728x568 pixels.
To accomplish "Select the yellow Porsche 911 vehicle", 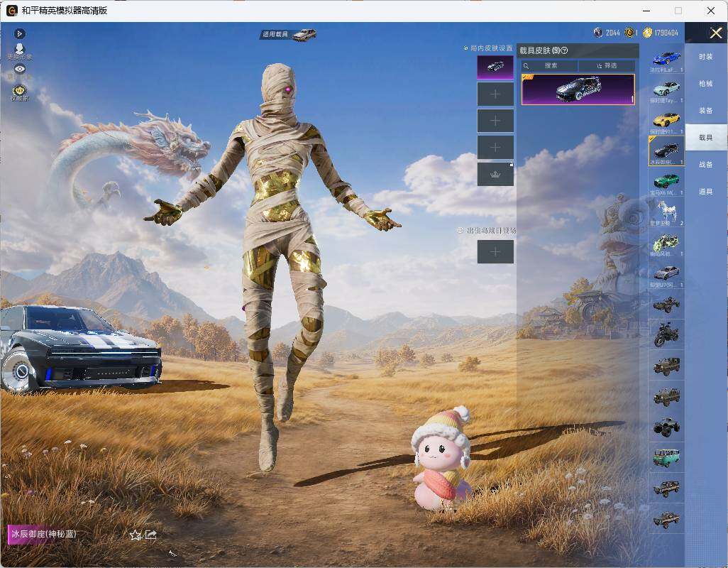I will pos(666,121).
